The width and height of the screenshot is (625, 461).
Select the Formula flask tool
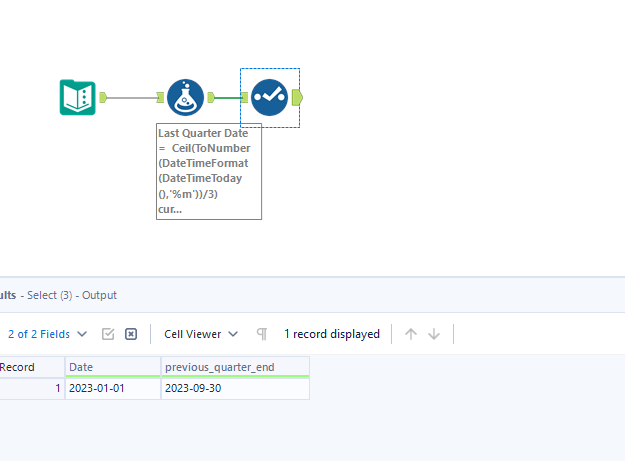185,98
